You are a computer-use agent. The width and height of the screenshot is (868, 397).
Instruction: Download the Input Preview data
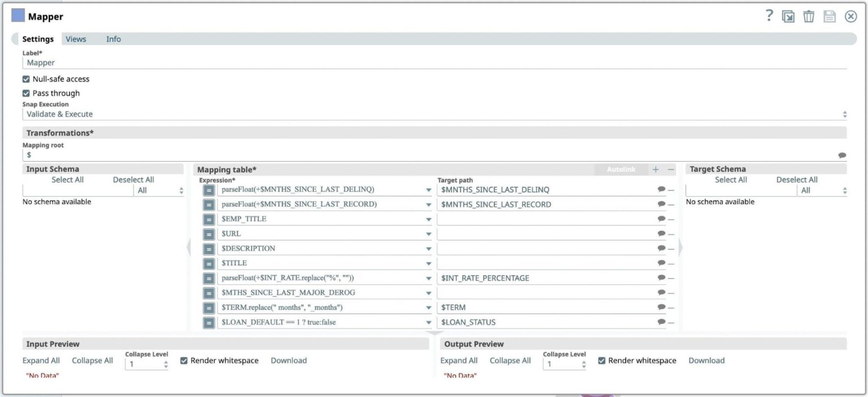pyautogui.click(x=289, y=360)
